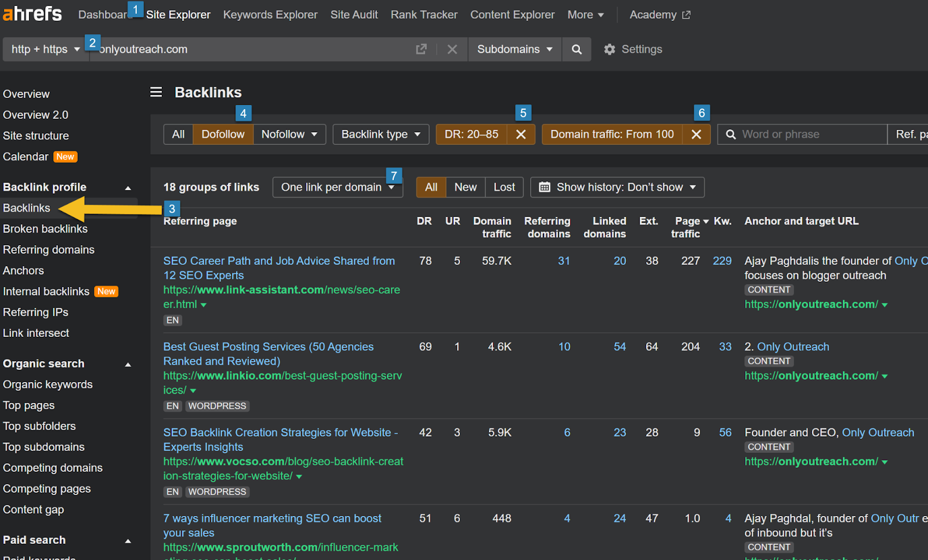
Task: Collapse the Paid search section
Action: tap(128, 541)
